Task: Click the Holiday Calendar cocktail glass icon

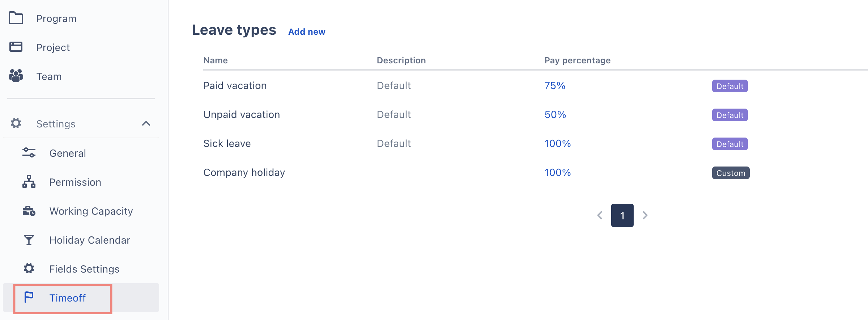Action: pos(29,240)
